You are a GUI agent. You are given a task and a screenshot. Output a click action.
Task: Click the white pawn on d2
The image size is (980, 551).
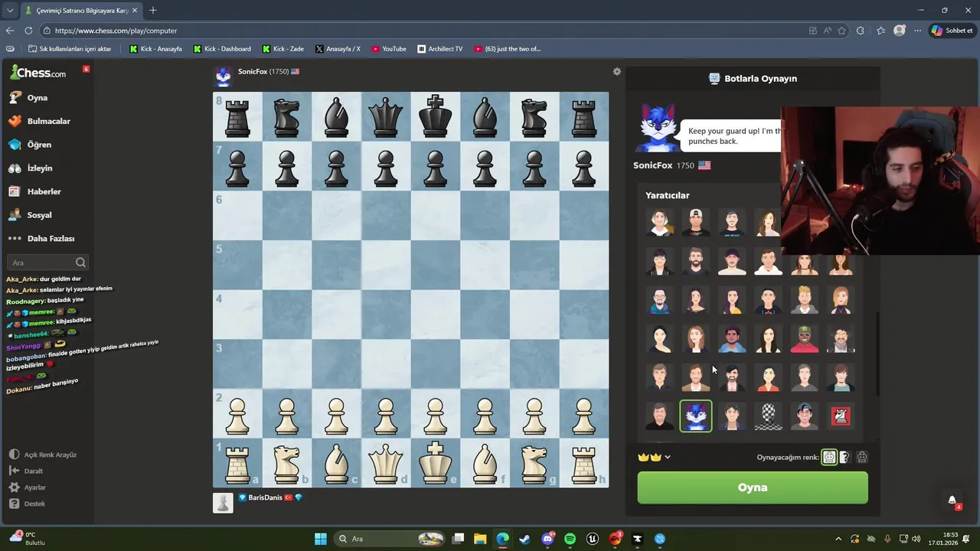(386, 416)
